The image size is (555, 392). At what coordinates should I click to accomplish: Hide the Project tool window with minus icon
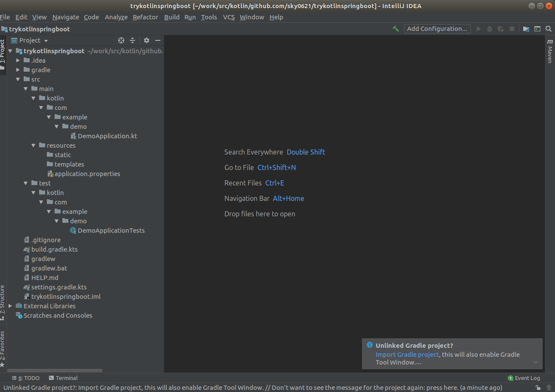point(158,40)
